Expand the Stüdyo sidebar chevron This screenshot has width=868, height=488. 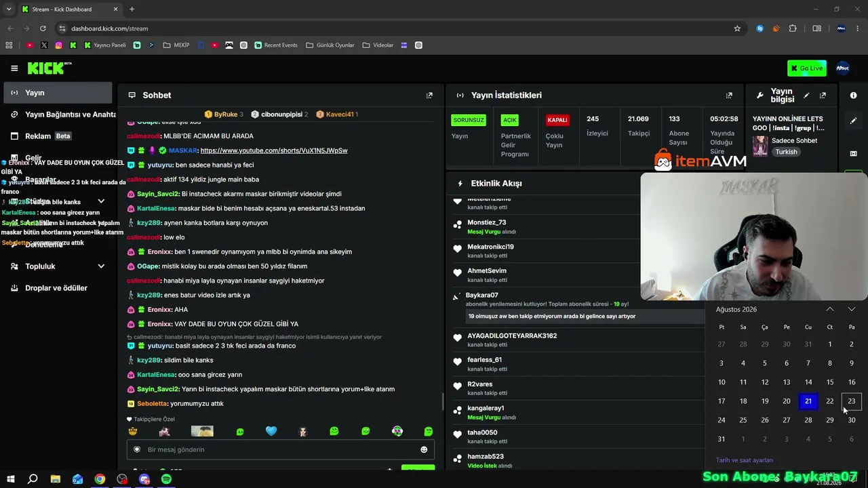(101, 201)
